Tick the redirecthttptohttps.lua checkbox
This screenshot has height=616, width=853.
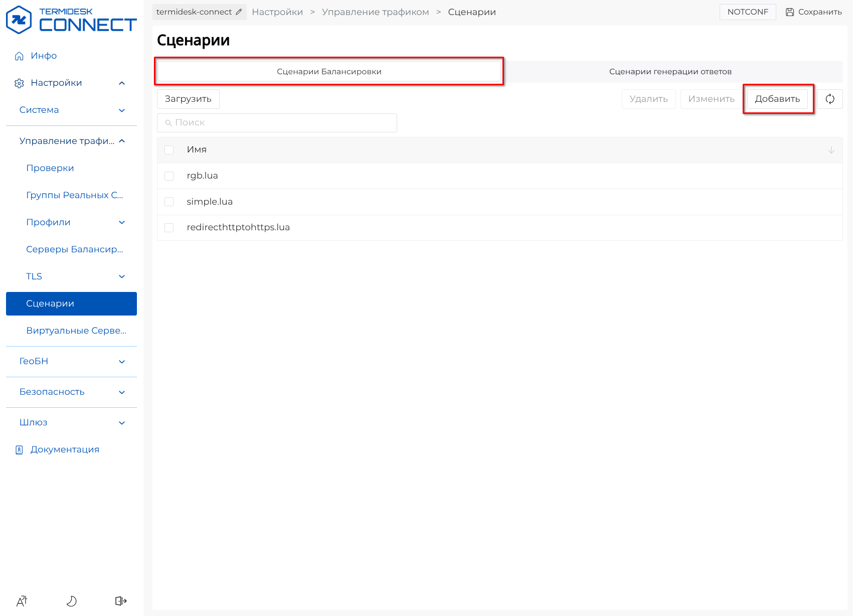tap(169, 228)
